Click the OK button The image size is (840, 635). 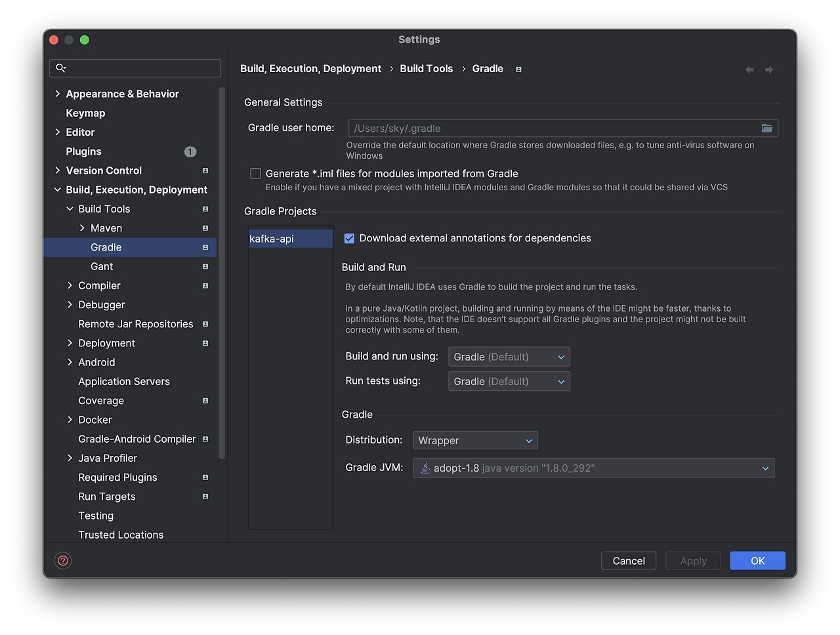click(757, 561)
